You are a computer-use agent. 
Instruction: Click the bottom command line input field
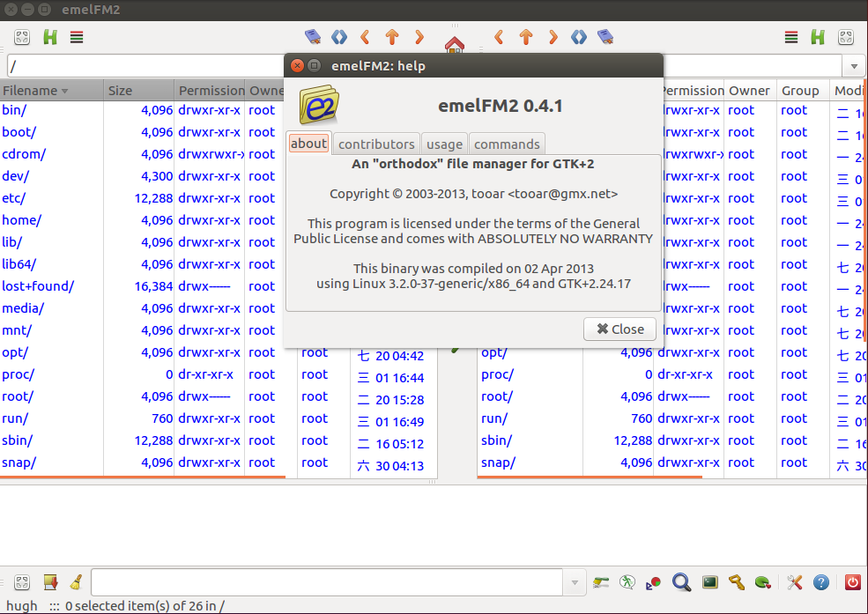(326, 582)
